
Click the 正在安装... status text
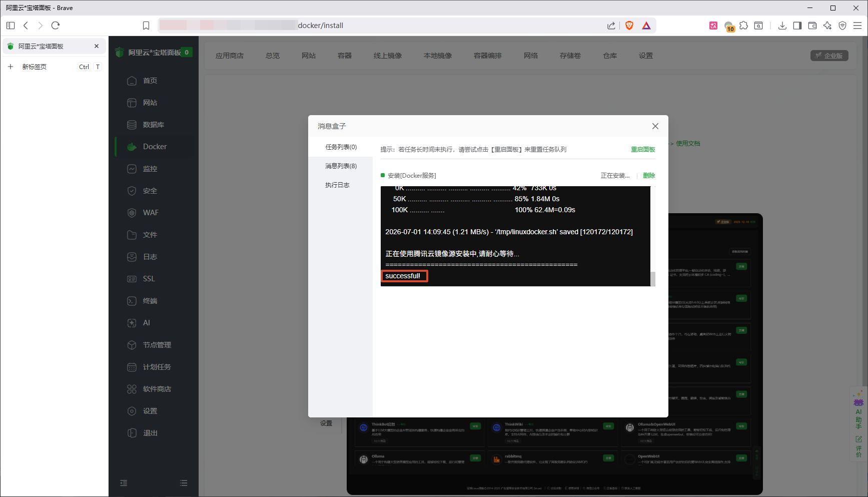615,176
